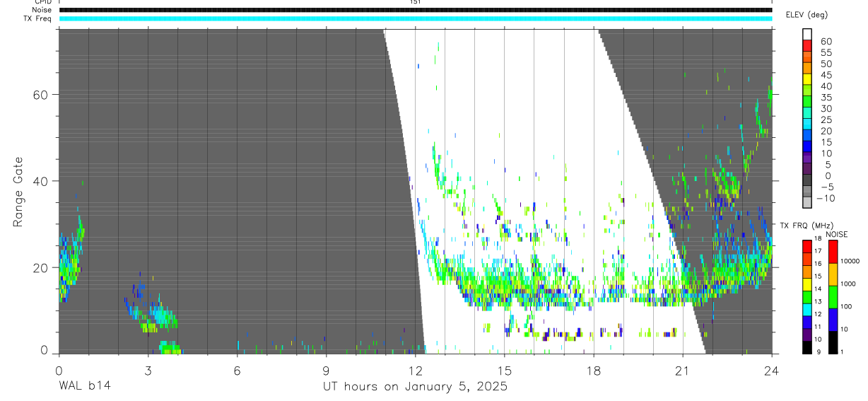Click the NOISE scale label '1000'
868x401 pixels.
(x=848, y=284)
